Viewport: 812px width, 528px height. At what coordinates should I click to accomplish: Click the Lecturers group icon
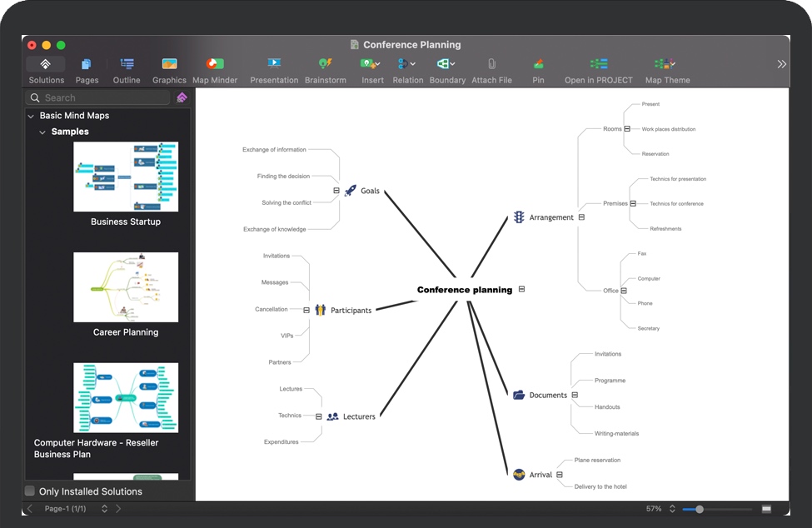point(333,416)
